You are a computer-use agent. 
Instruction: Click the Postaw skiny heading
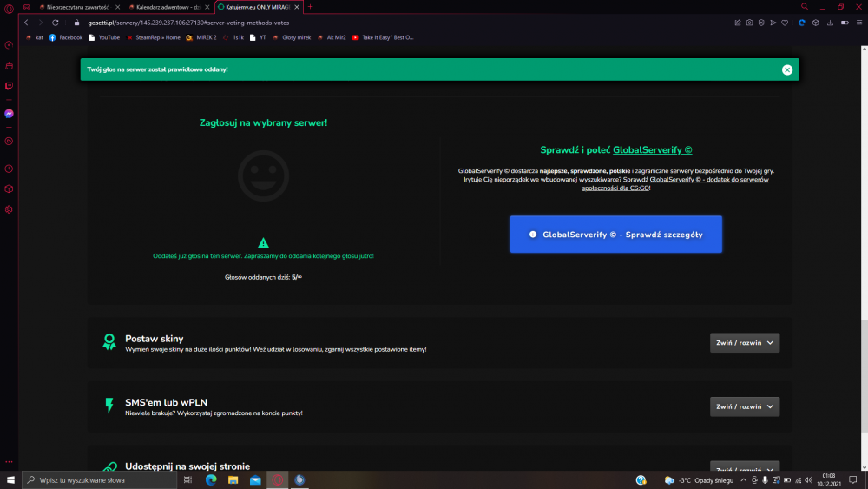tap(154, 339)
